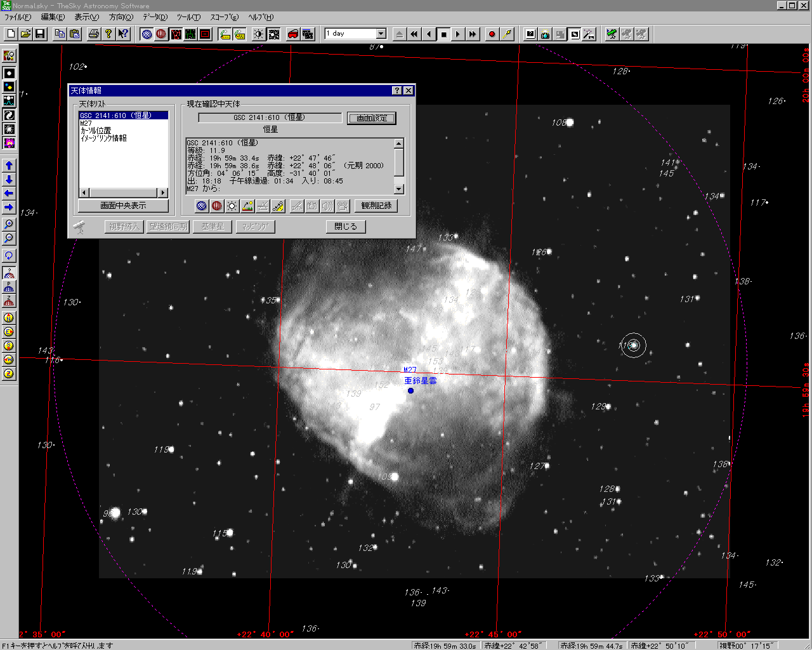Open the ヘルプ(H) menu
Screen dimensions: 812x650
[x=261, y=17]
